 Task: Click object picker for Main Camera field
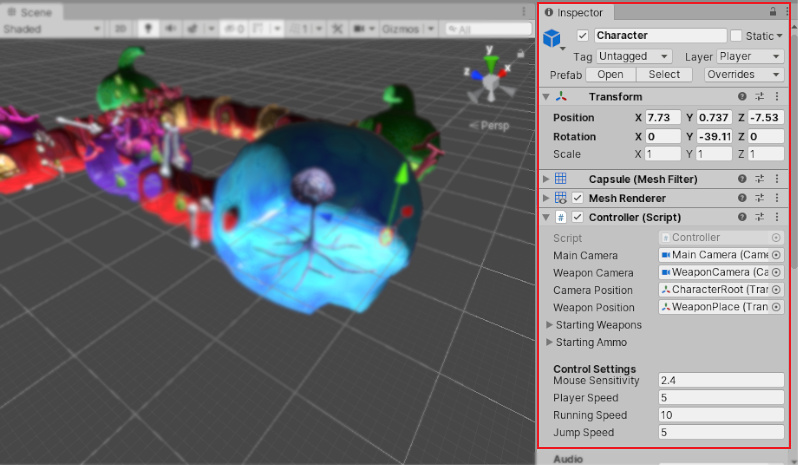pyautogui.click(x=776, y=255)
